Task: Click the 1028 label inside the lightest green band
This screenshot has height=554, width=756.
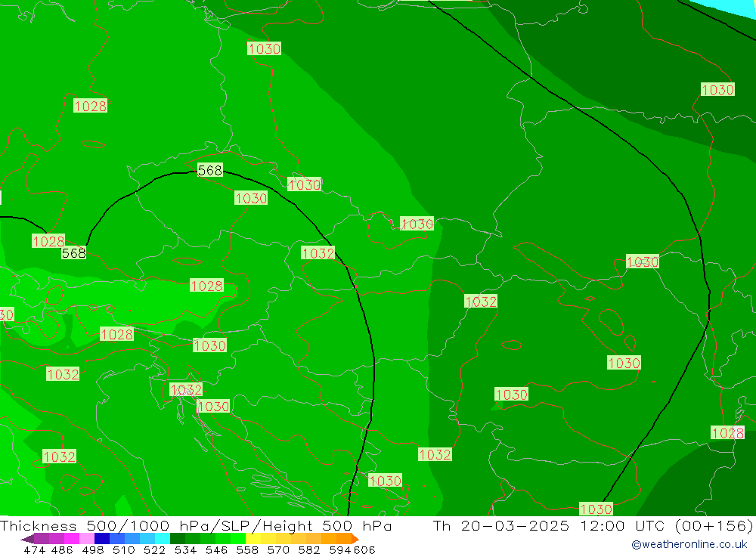Action: point(207,286)
